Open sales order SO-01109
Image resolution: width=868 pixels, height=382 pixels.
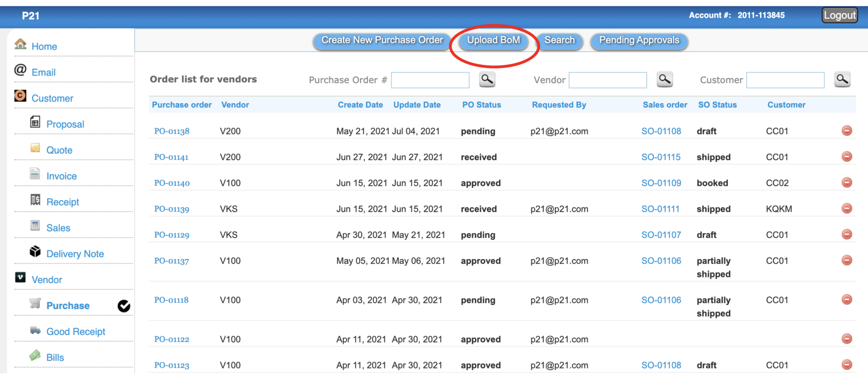(661, 183)
